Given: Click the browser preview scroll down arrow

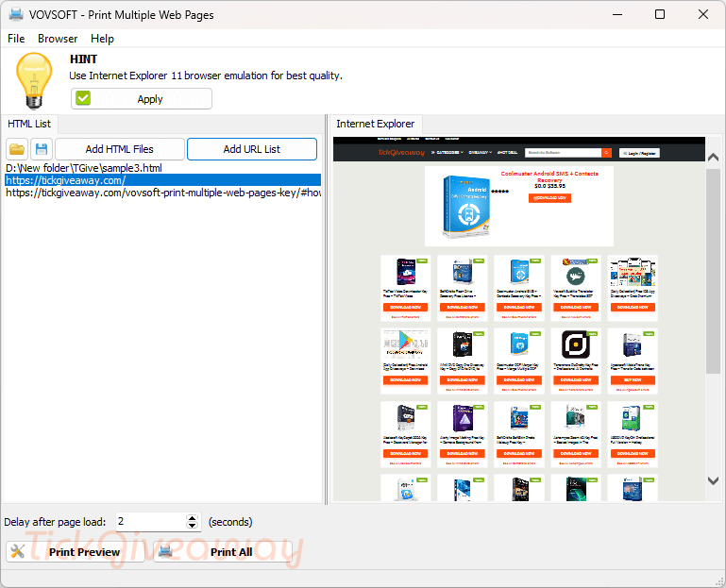Looking at the screenshot, I should (713, 481).
